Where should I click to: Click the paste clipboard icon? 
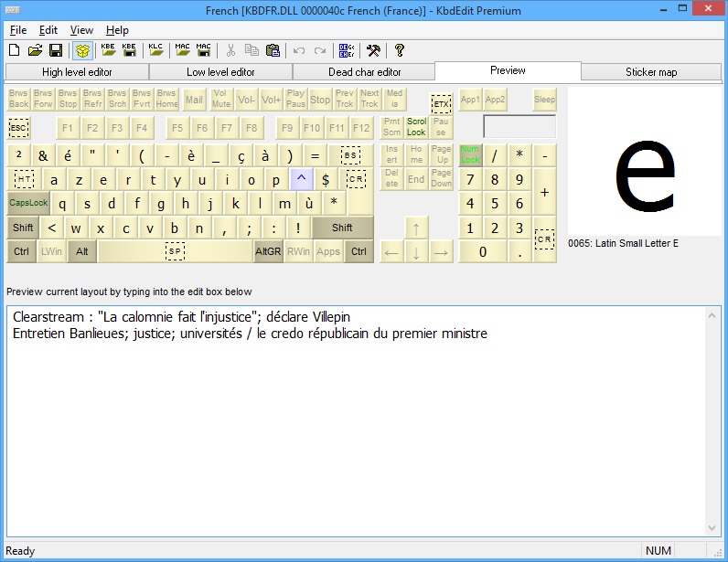[273, 50]
